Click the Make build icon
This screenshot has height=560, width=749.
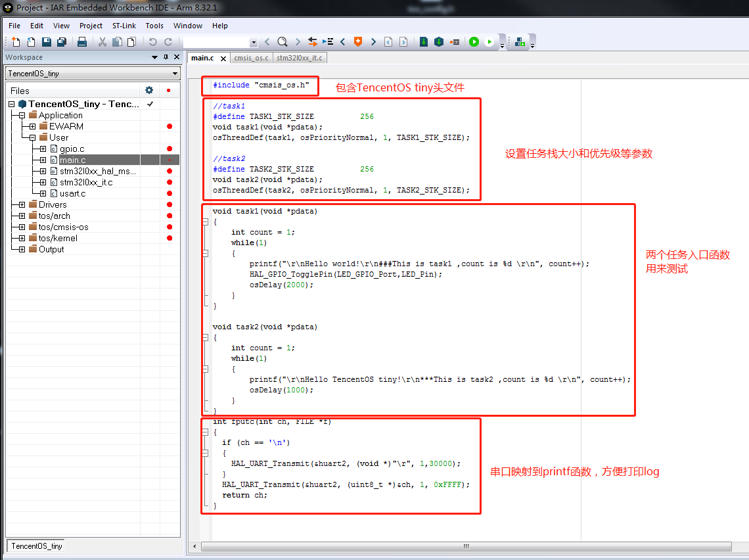tap(439, 42)
